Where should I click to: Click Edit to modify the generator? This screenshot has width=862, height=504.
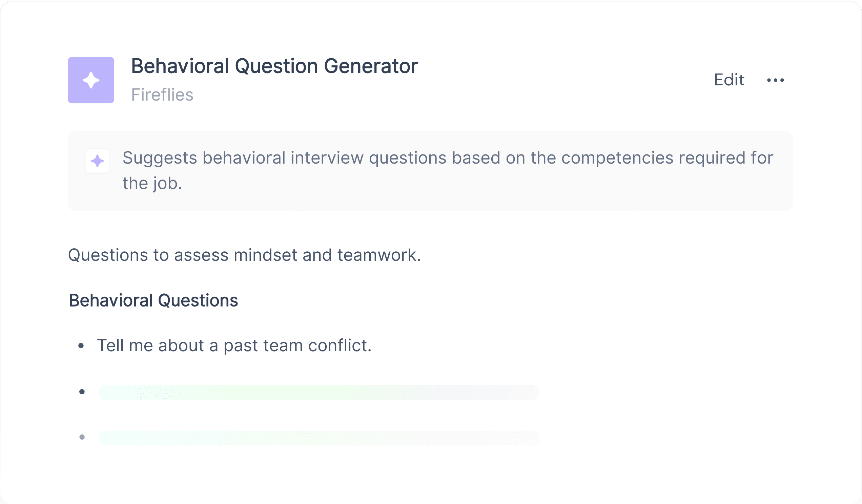pos(729,80)
